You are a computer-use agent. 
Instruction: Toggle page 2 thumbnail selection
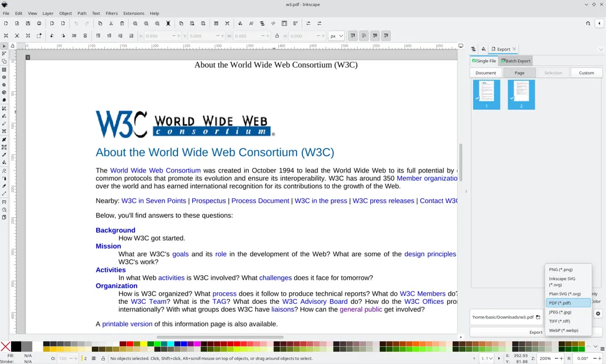pyautogui.click(x=521, y=94)
